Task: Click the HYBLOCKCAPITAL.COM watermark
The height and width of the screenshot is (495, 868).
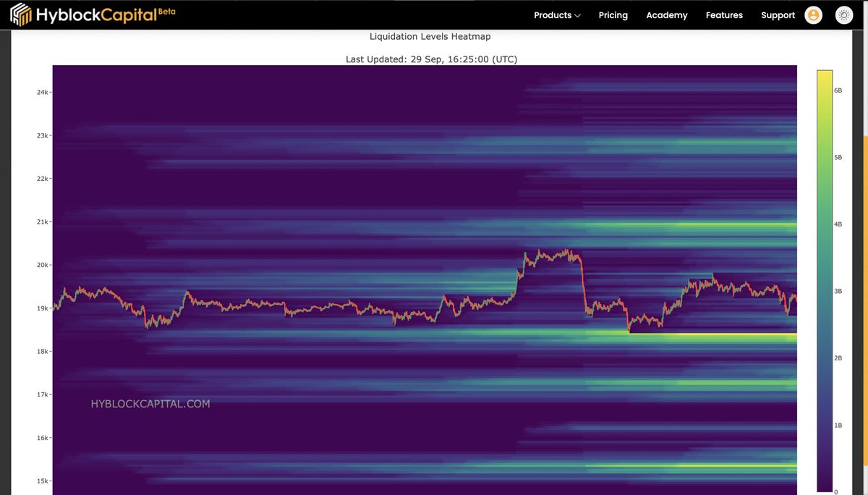Action: coord(150,403)
